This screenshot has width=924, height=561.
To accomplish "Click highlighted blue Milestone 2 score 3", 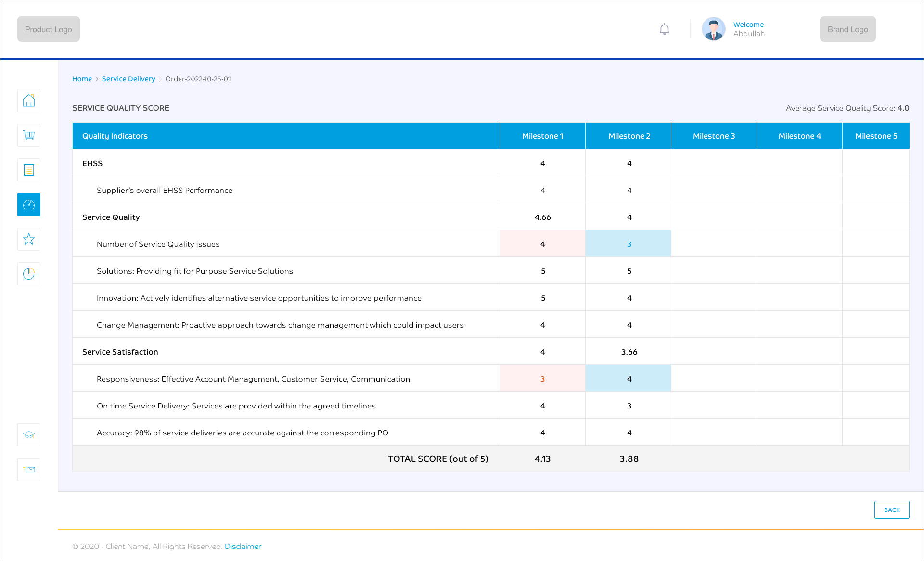I will (629, 244).
